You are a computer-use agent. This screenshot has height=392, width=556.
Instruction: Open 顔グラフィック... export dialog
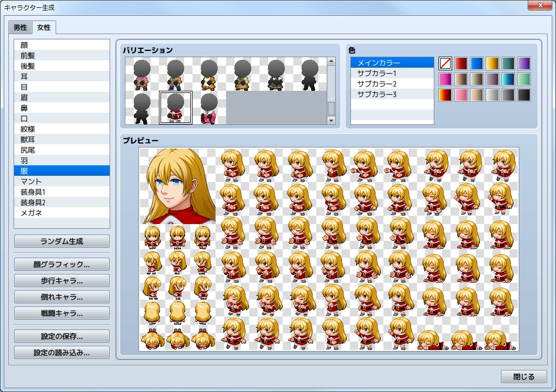pos(62,264)
